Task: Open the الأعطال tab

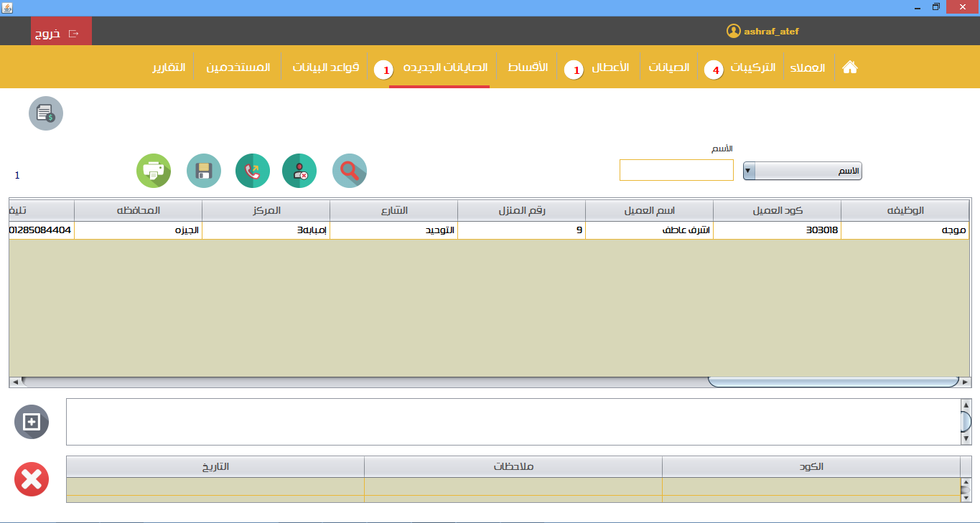Action: [610, 67]
